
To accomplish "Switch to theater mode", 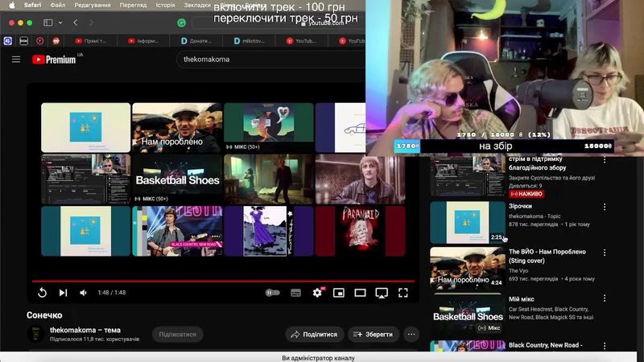I will 361,293.
